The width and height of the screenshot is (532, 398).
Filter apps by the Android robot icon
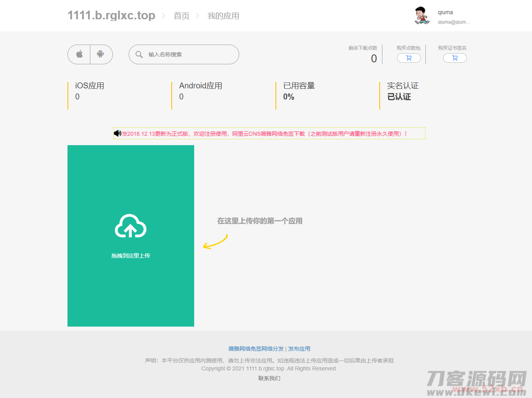click(101, 54)
